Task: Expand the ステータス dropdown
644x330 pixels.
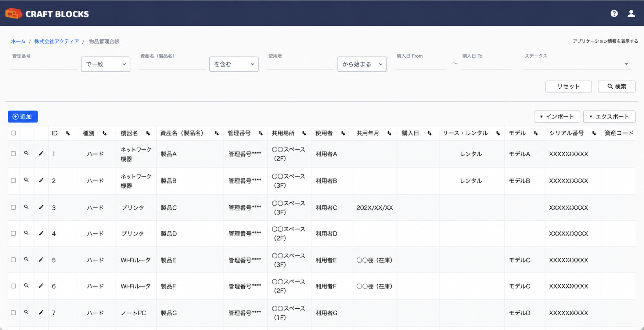Action: pyautogui.click(x=578, y=64)
